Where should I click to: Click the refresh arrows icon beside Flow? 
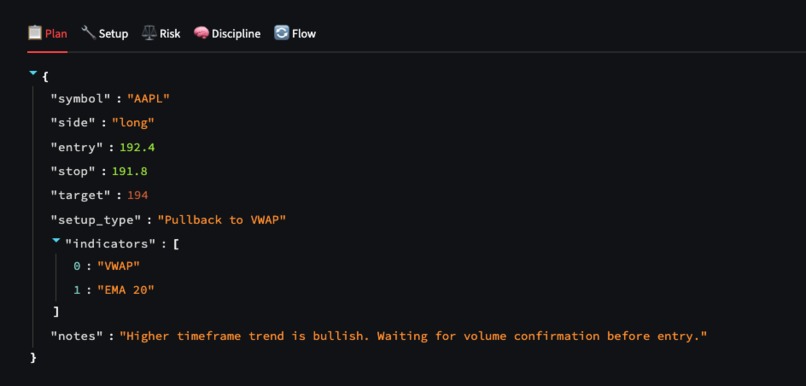[281, 33]
